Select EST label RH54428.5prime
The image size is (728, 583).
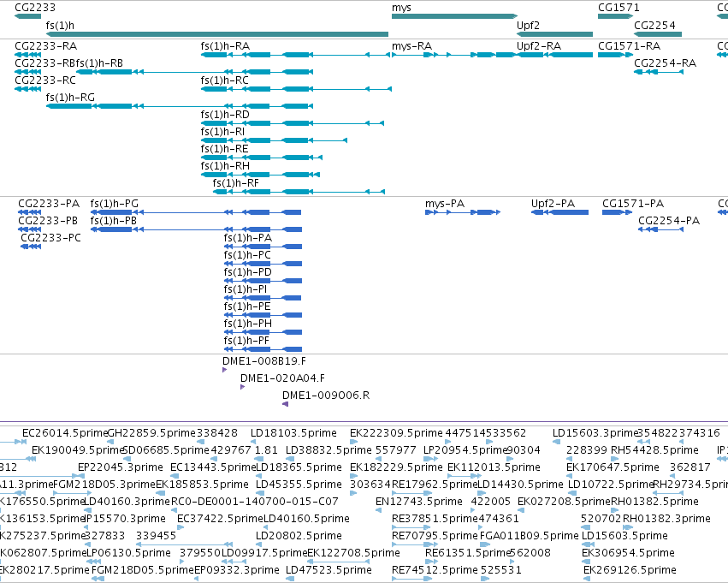(654, 450)
